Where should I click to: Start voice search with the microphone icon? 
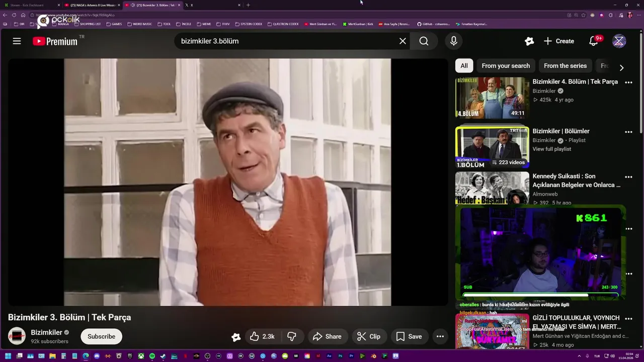pos(453,41)
